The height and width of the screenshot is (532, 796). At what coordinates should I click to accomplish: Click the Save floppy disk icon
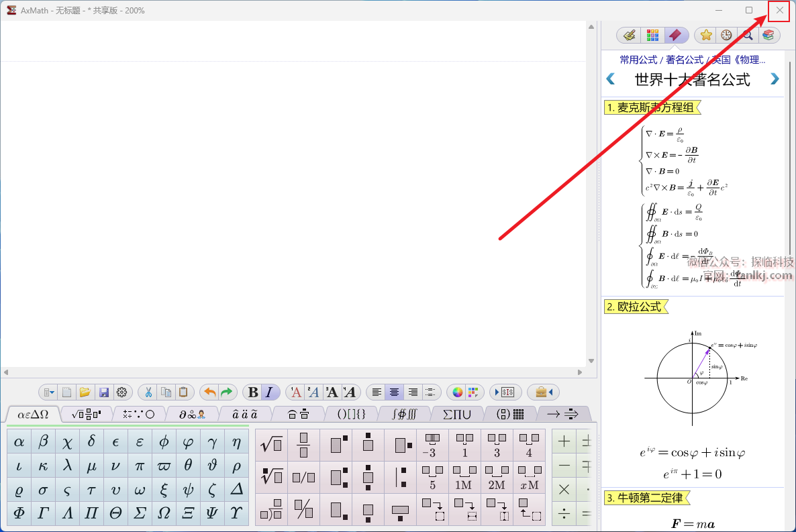103,392
